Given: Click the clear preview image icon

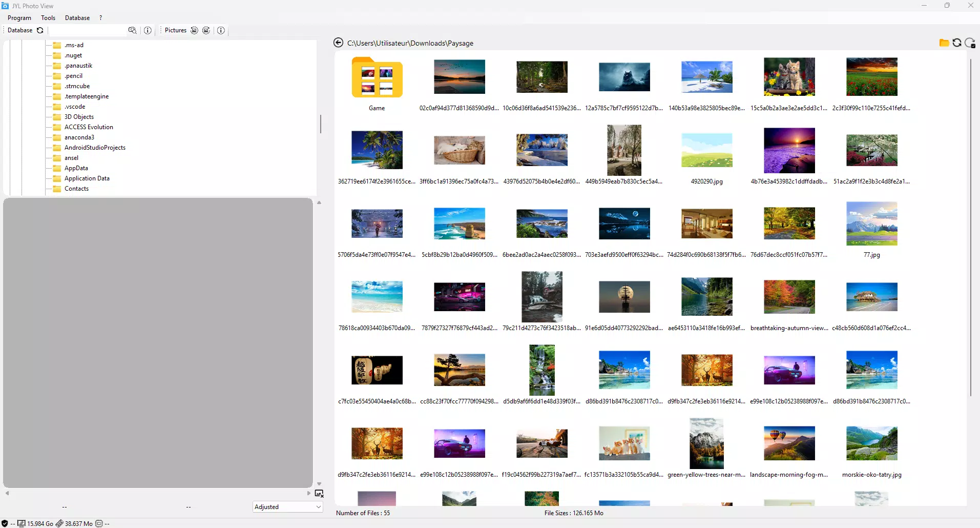Looking at the screenshot, I should (x=319, y=494).
